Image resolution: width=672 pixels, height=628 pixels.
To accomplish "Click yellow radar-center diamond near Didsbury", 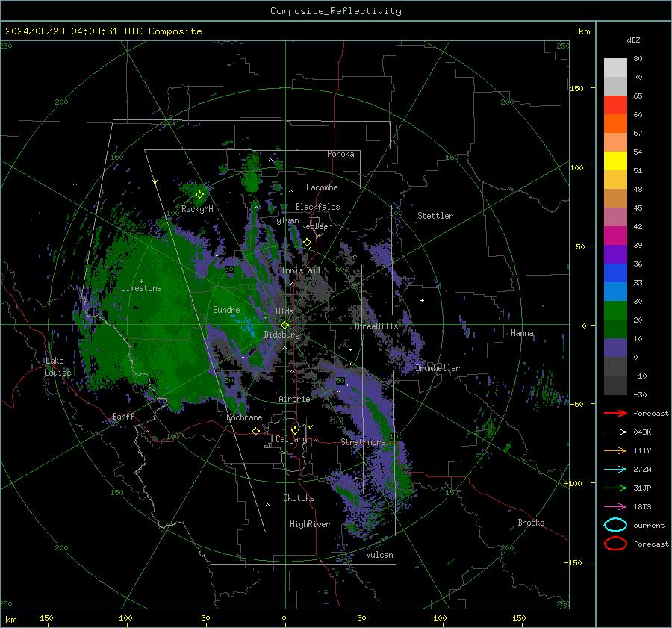I will (x=284, y=326).
